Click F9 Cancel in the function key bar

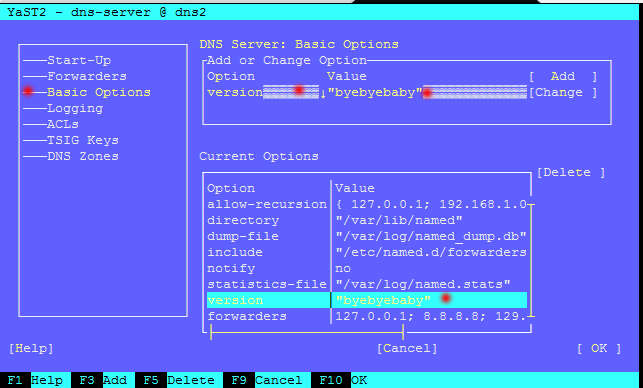tap(267, 380)
